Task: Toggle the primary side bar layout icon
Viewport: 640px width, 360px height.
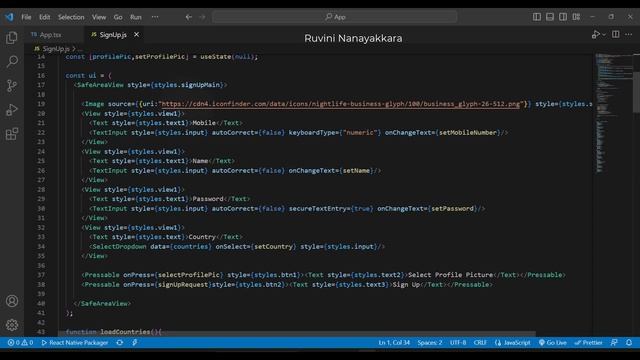Action: coord(537,17)
